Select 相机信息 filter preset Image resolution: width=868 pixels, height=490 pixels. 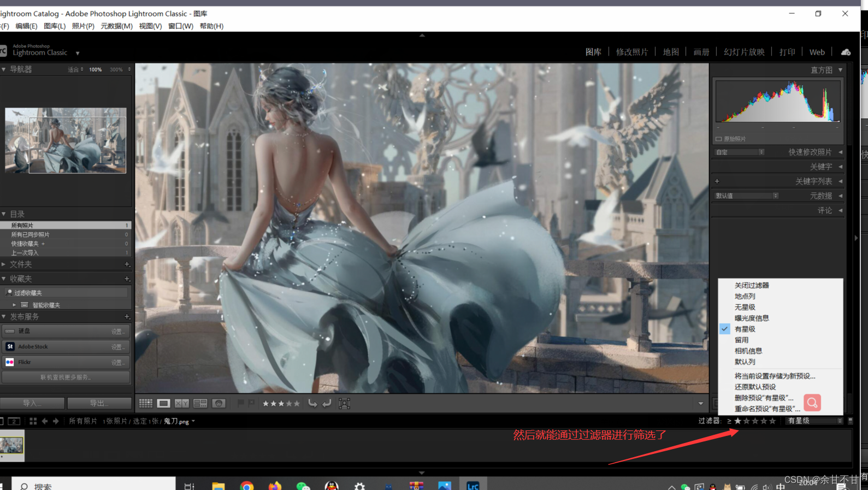point(781,351)
